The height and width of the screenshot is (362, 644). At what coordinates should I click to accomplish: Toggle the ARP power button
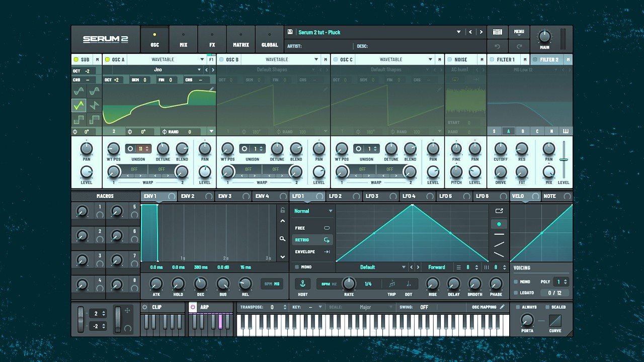(193, 307)
